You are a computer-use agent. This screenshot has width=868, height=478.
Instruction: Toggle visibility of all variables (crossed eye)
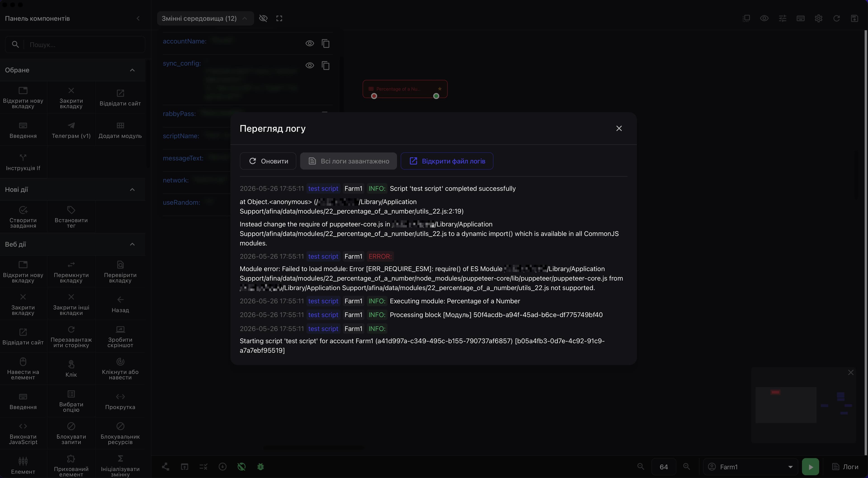[263, 19]
